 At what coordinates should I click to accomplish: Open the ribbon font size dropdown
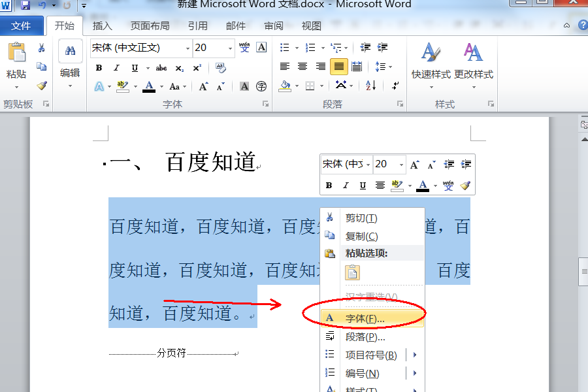(x=230, y=48)
